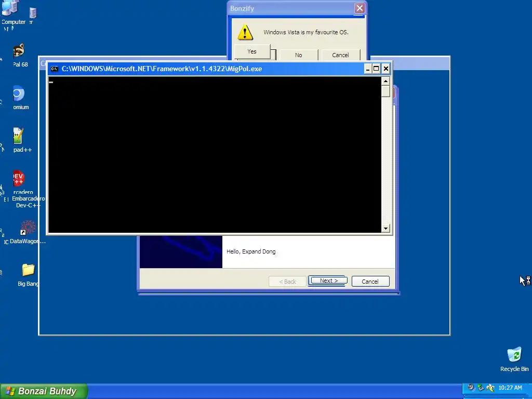
Task: Click the console vertical scrollbar thumb
Action: (385, 91)
